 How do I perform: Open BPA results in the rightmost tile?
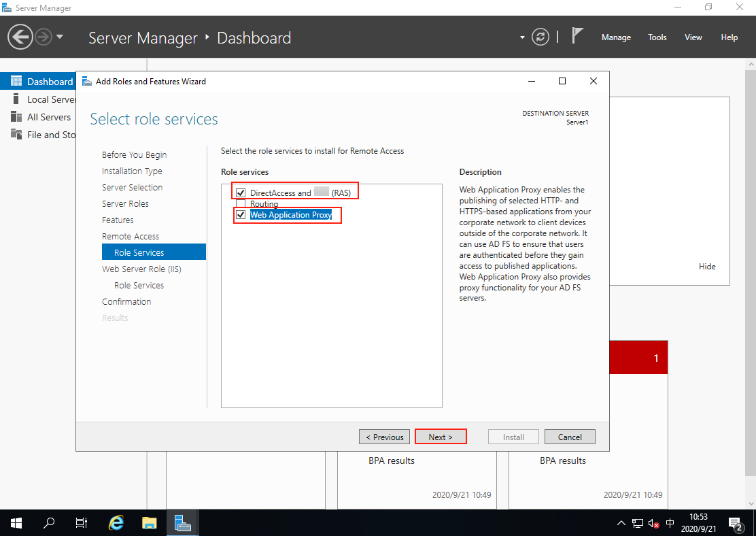coord(563,460)
